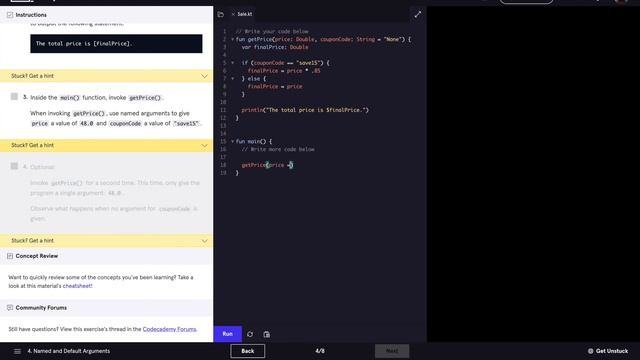640x360 pixels.
Task: Toggle the Instructions section icon
Action: pos(10,15)
